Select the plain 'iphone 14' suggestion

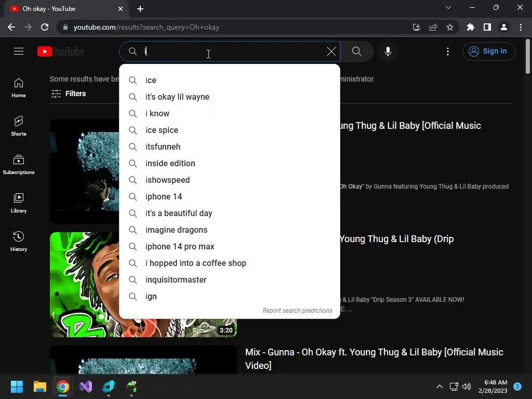coord(230,197)
